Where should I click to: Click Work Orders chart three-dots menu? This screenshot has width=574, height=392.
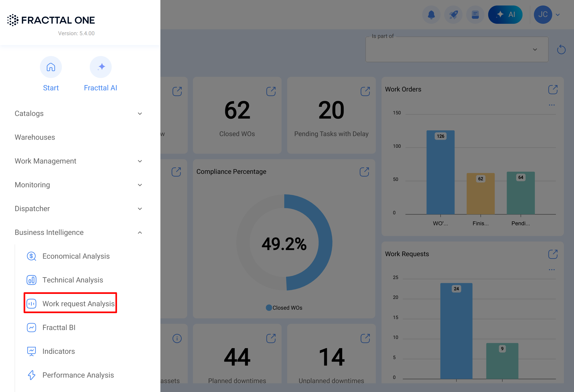click(552, 105)
